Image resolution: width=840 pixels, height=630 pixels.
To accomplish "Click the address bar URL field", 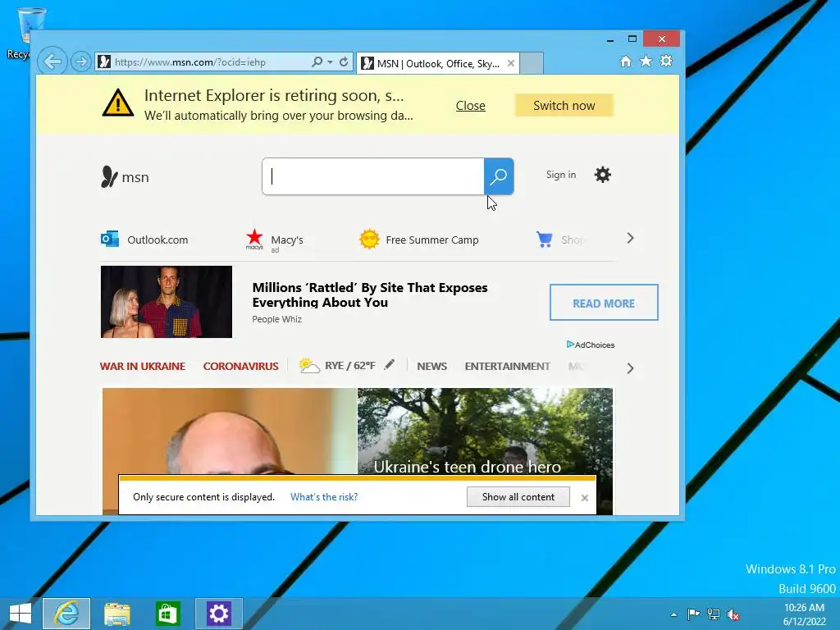I will pos(203,62).
